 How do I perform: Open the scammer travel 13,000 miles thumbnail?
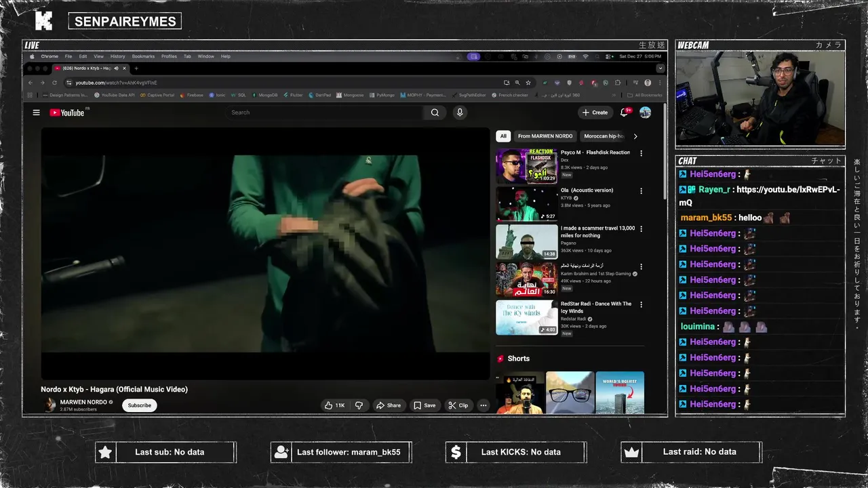tap(526, 242)
